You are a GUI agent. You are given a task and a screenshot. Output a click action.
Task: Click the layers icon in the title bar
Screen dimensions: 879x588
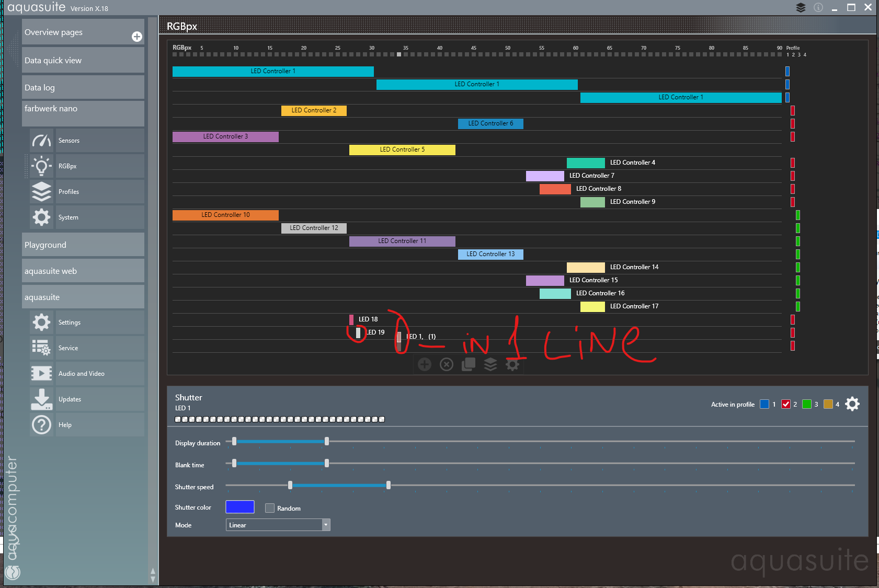[801, 7]
